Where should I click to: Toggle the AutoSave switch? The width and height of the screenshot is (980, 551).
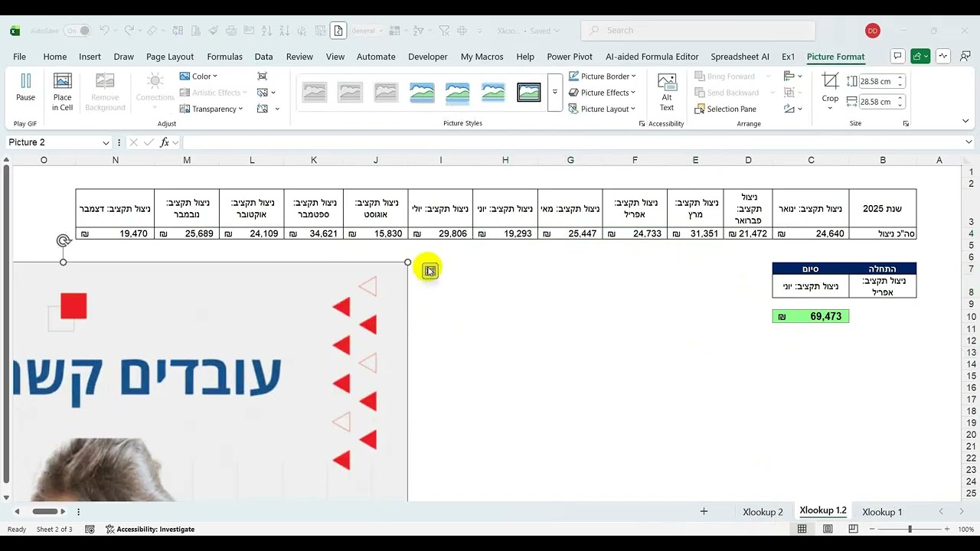[x=77, y=31]
